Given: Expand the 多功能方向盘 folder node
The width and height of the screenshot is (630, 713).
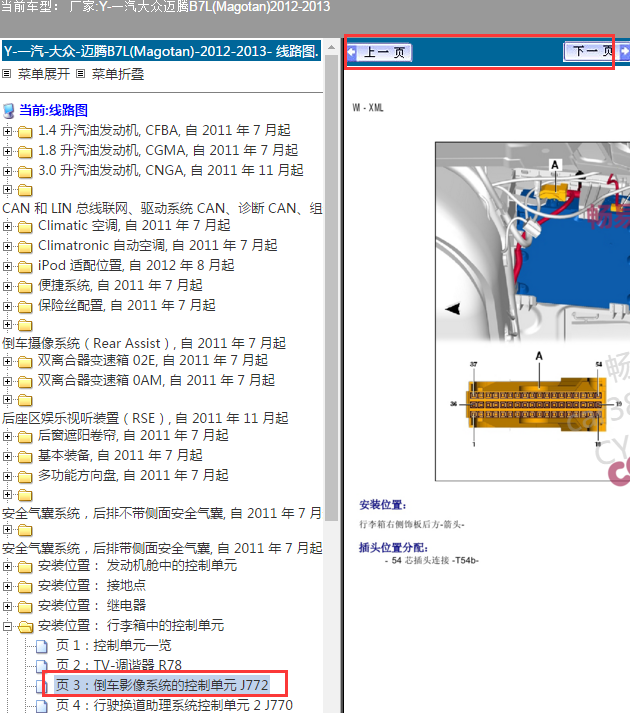Looking at the screenshot, I should point(7,477).
